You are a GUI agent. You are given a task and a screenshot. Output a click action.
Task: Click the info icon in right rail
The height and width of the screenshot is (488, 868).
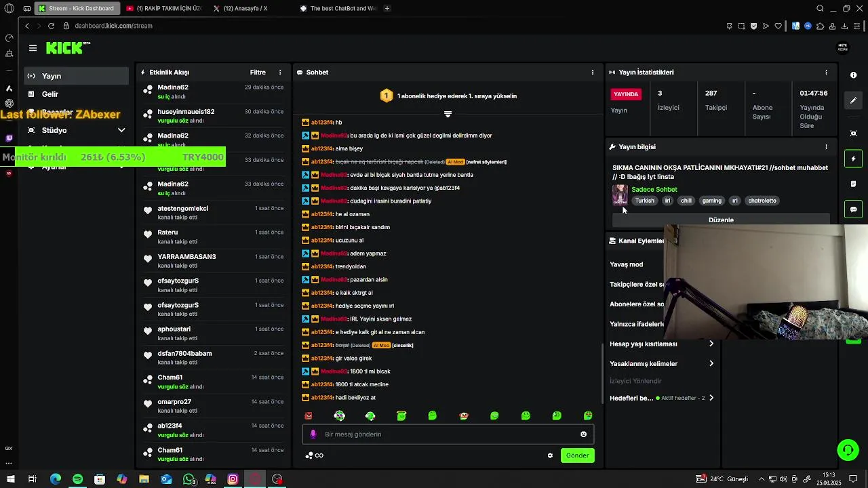(x=854, y=75)
